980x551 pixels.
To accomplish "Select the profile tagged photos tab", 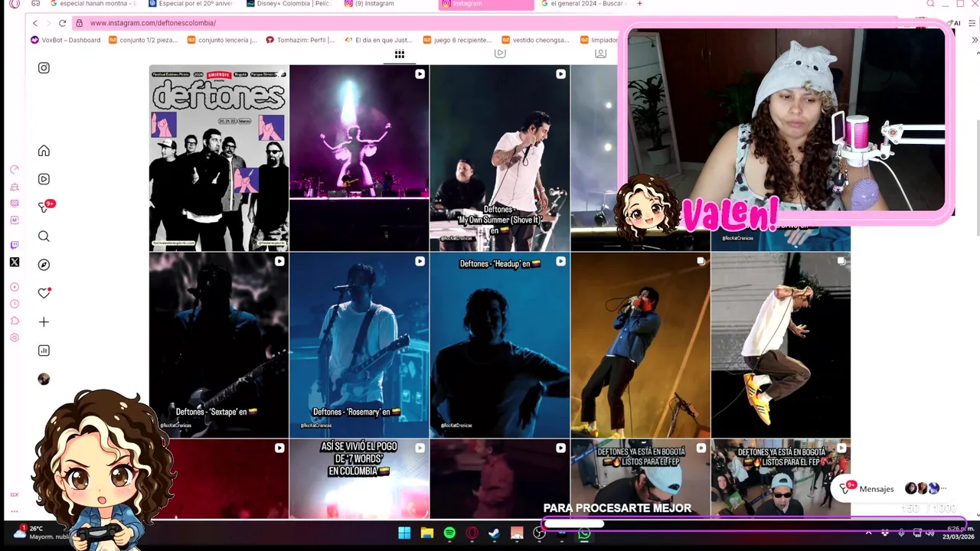I will coord(601,53).
